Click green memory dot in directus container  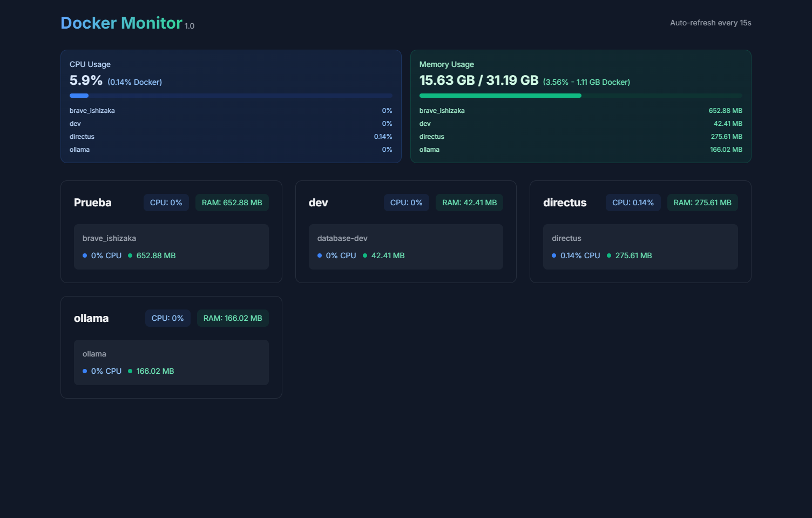point(609,255)
